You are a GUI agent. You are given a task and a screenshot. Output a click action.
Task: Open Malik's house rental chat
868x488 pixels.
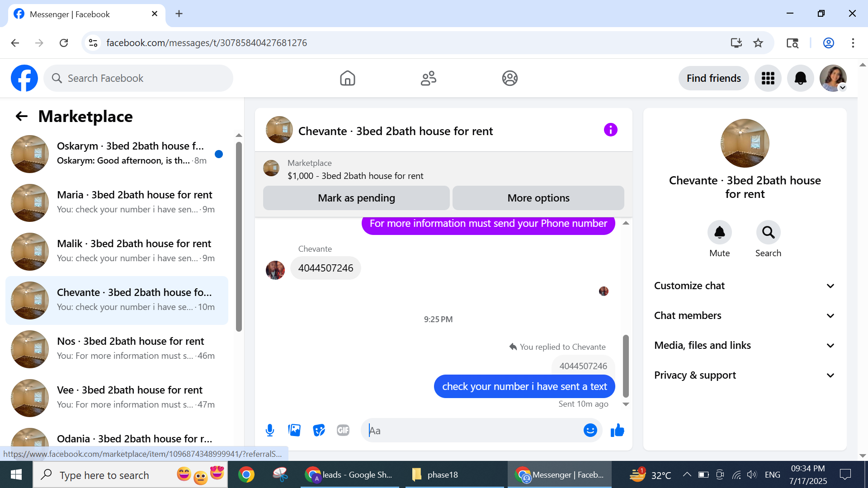(x=117, y=251)
